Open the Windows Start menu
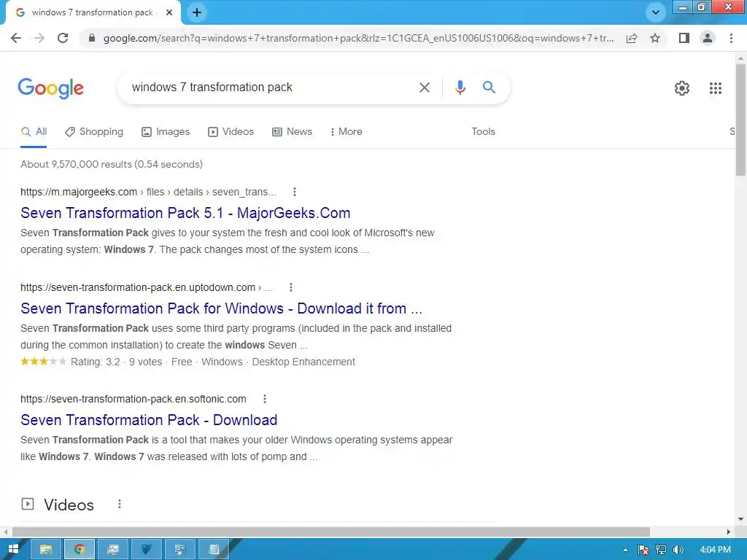The width and height of the screenshot is (747, 560). (13, 550)
